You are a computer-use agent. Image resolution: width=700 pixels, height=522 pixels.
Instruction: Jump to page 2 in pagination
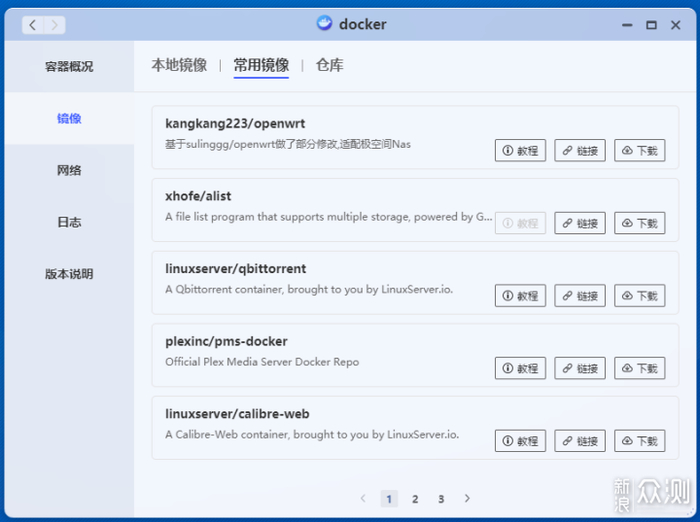(x=415, y=499)
